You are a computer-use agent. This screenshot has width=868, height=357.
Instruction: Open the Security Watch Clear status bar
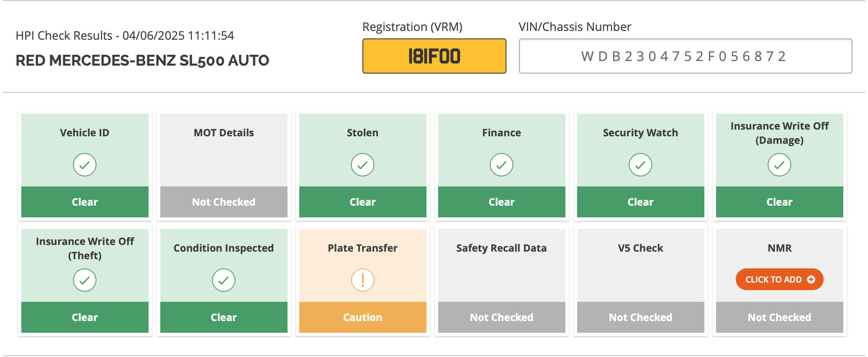(641, 202)
